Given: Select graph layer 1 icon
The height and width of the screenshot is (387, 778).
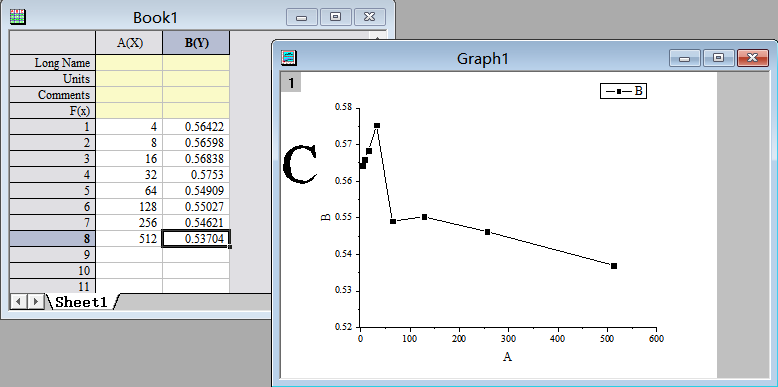Looking at the screenshot, I should [291, 83].
